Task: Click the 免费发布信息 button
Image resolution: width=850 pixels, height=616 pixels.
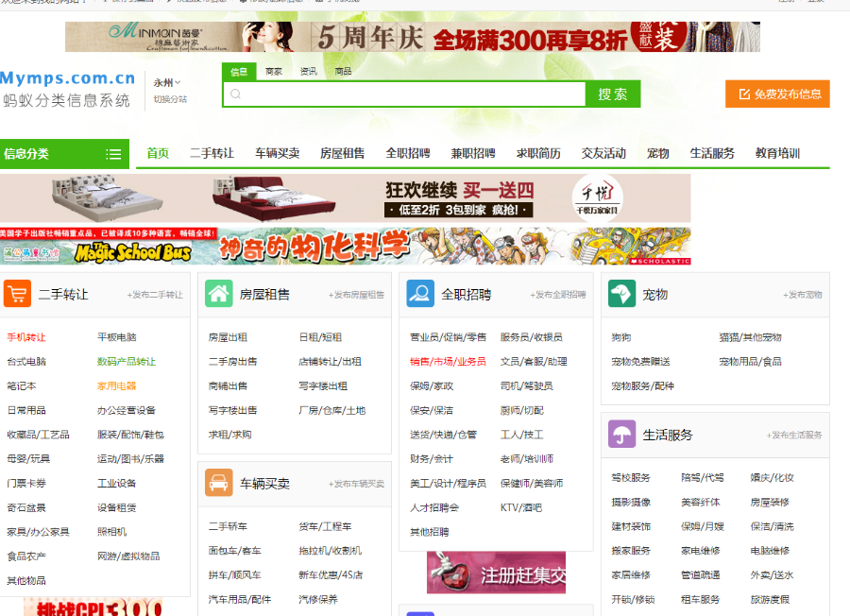Action: coord(778,94)
